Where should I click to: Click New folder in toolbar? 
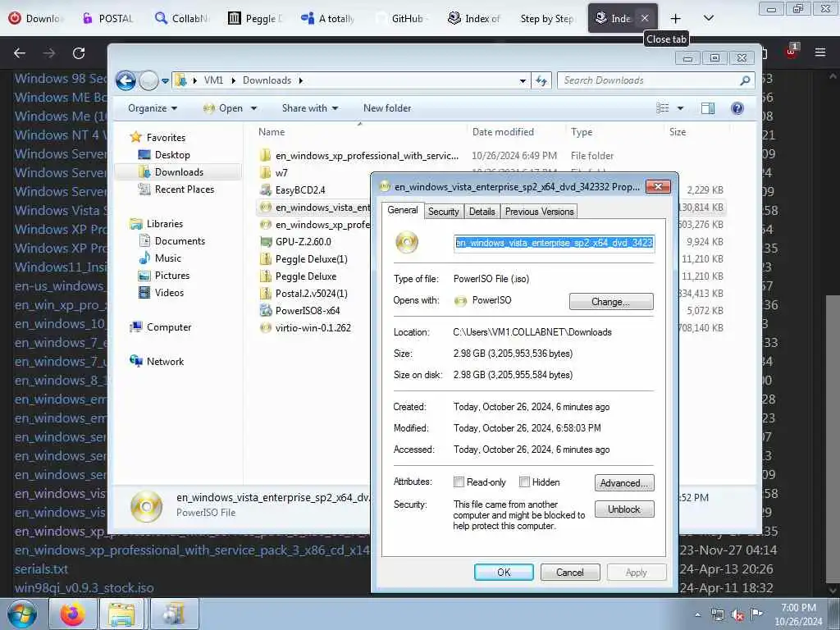(387, 108)
